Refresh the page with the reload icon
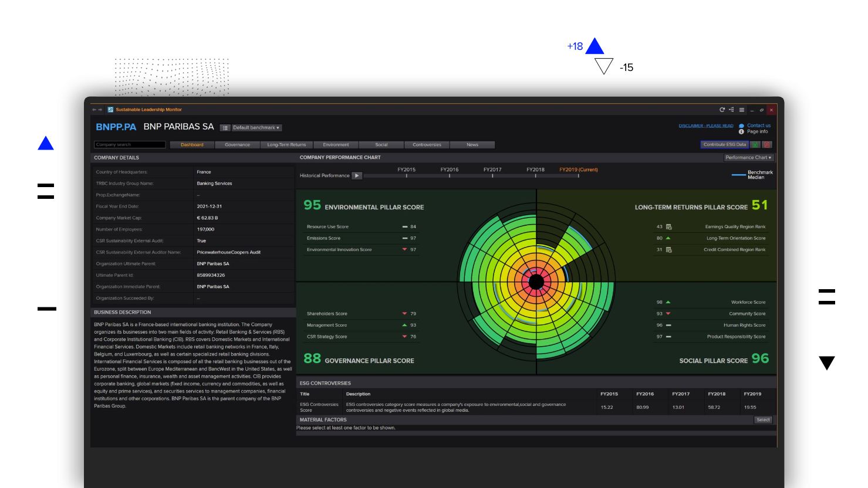 coord(722,110)
